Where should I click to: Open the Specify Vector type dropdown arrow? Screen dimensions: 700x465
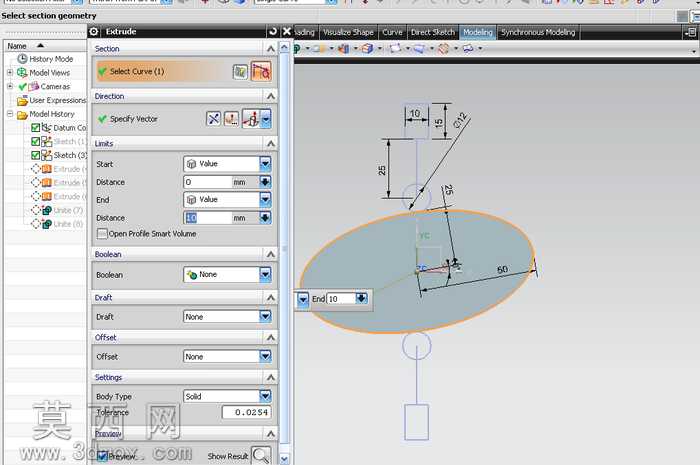(266, 119)
